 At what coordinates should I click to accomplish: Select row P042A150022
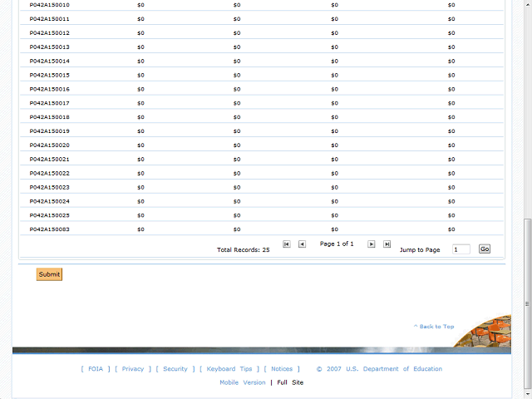[x=262, y=173]
